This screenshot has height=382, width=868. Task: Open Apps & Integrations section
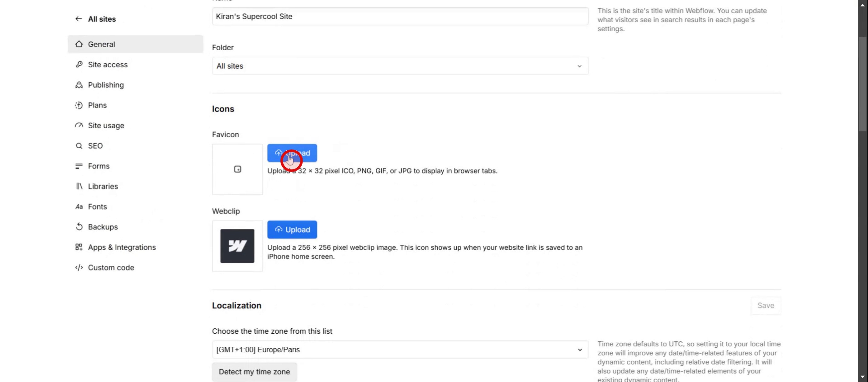122,247
